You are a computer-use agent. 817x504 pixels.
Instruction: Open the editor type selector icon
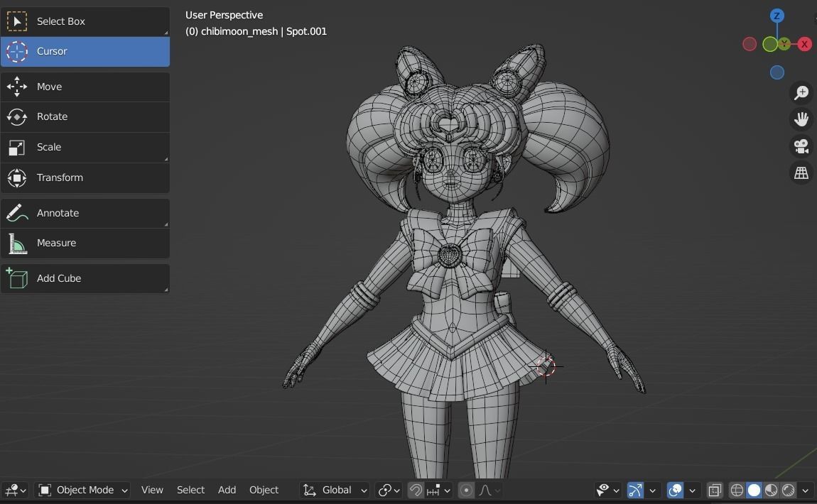pyautogui.click(x=15, y=490)
